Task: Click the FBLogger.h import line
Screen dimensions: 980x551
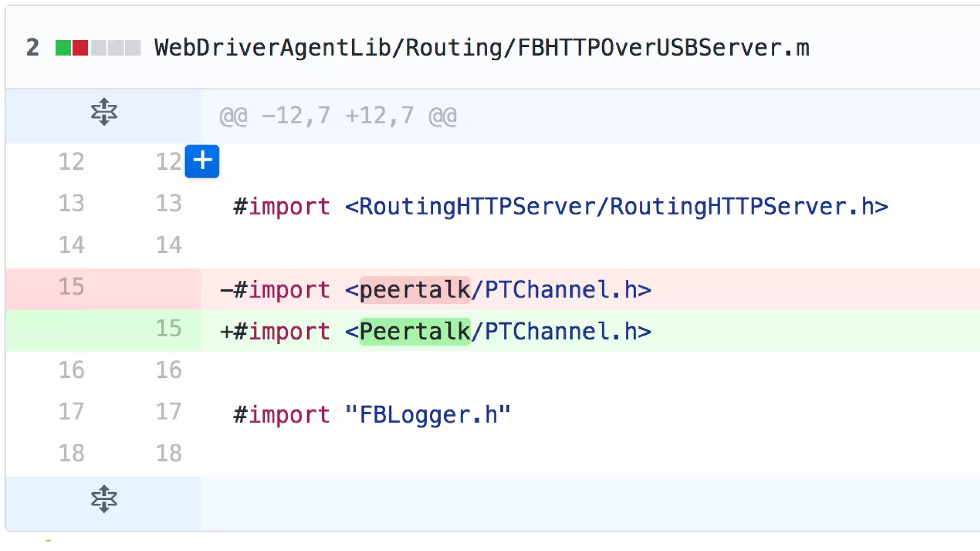Action: click(x=372, y=415)
